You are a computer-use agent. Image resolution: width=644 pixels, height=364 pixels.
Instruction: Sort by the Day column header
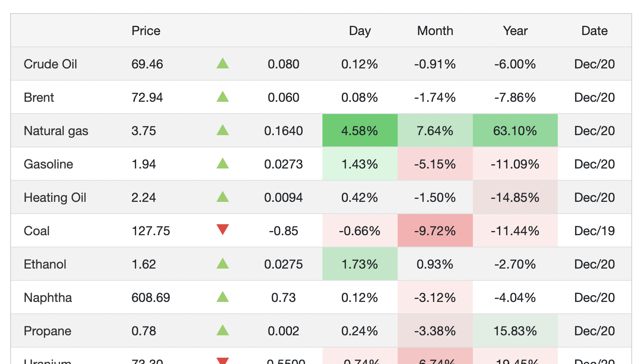click(360, 31)
